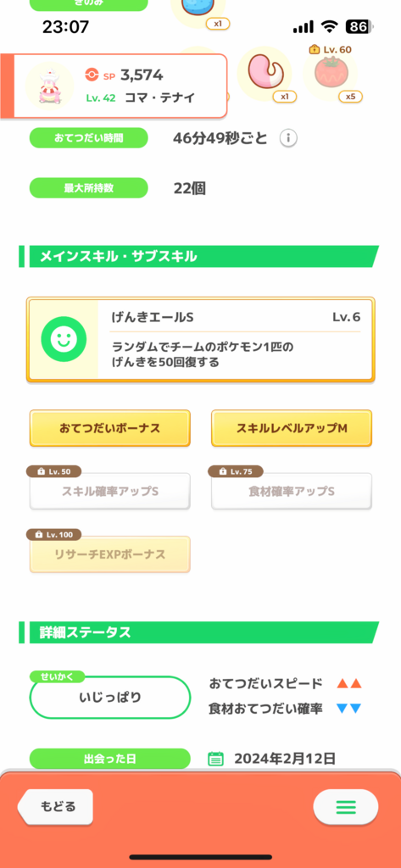Tap the green smiley skill icon
Viewport: 401px width, 868px height.
(x=64, y=341)
